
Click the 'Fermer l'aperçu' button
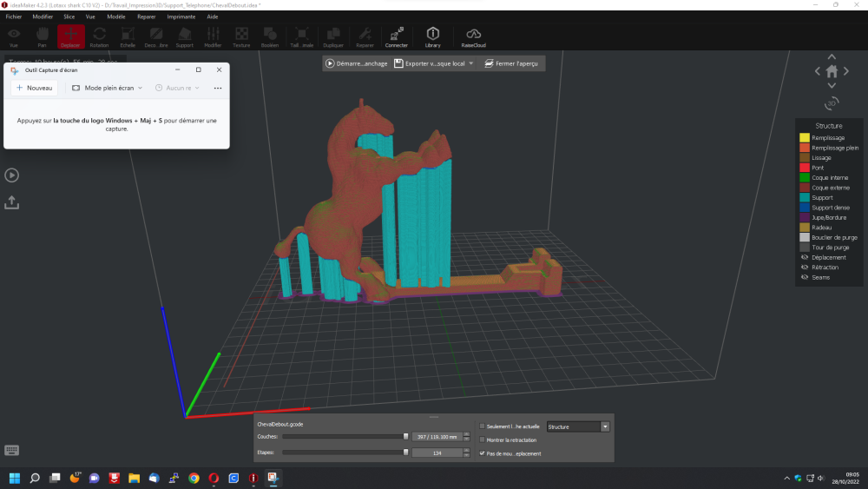click(x=513, y=63)
